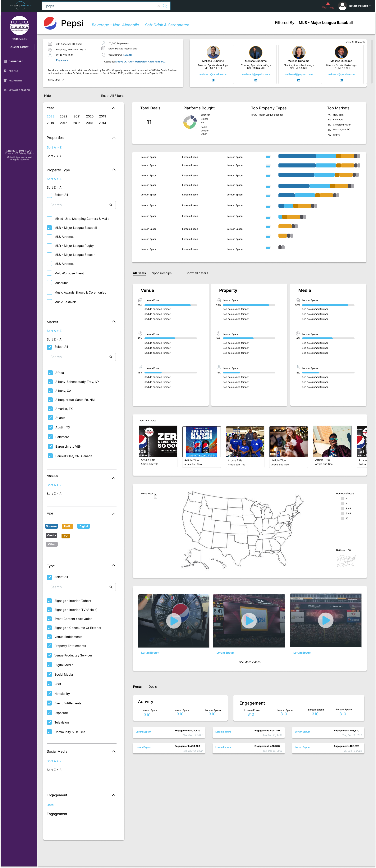Open first contact's LinkedIn icon
The image size is (376, 868).
coord(213,80)
